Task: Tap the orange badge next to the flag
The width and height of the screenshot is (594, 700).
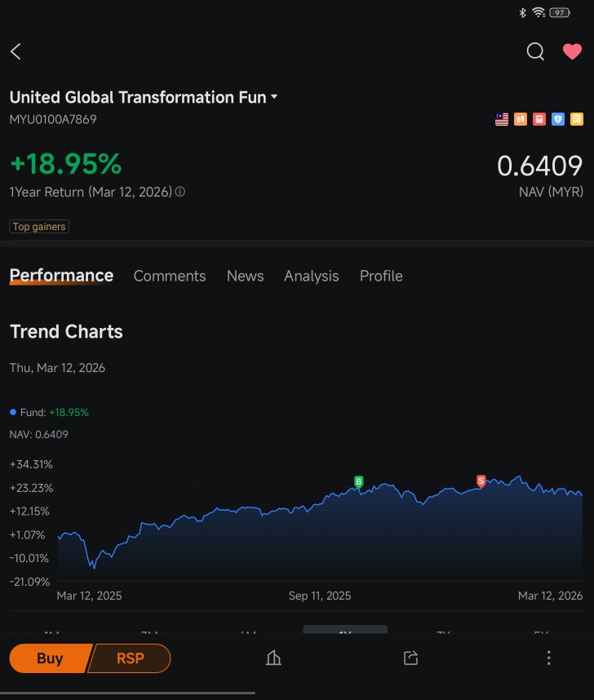Action: (521, 119)
